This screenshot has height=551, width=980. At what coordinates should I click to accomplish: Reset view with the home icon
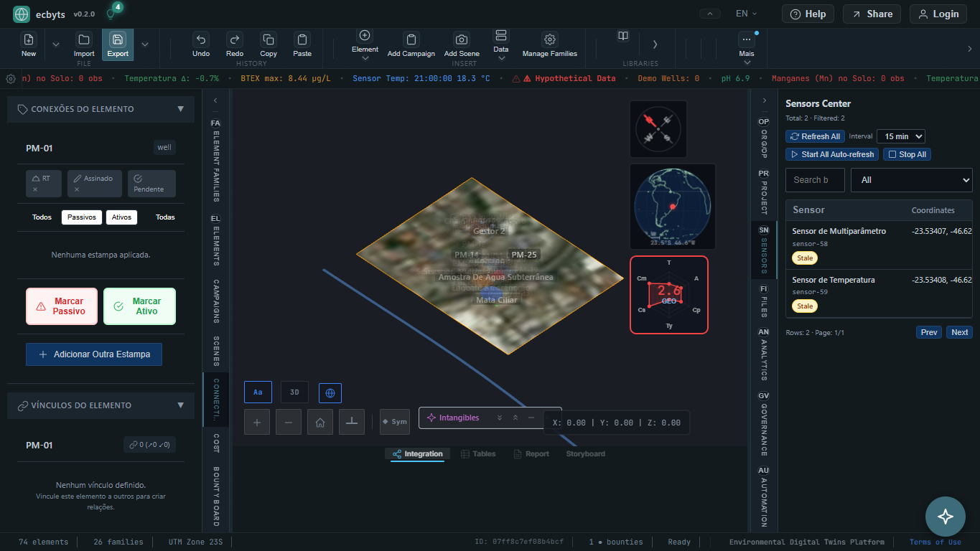(x=320, y=422)
